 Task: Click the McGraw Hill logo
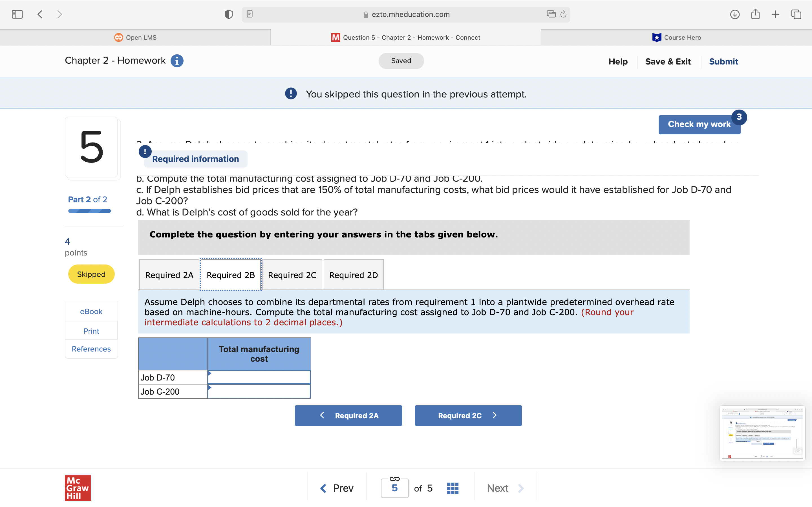point(78,488)
